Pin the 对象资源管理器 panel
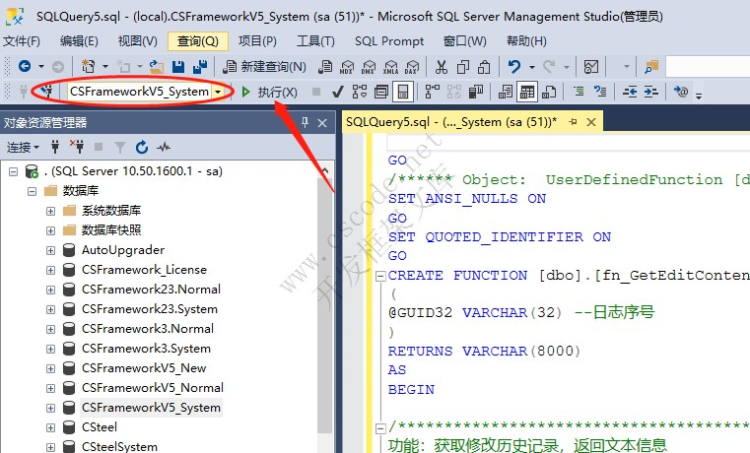 [305, 122]
